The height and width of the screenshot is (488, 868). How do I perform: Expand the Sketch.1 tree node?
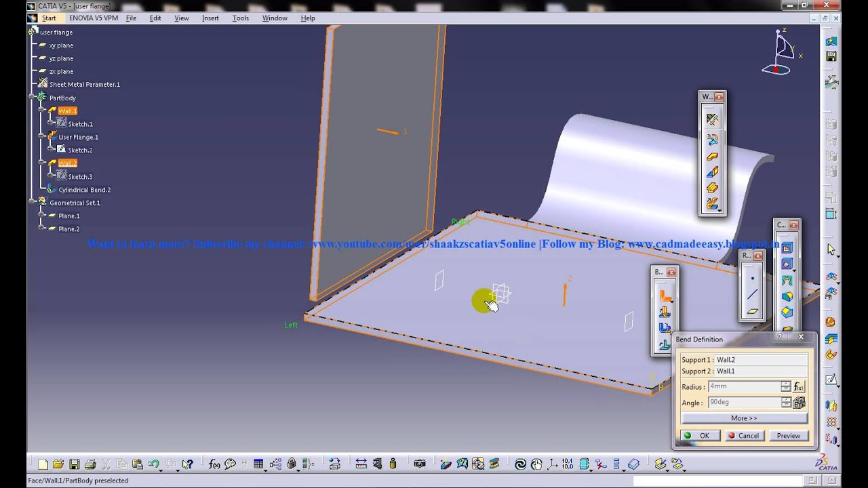50,123
